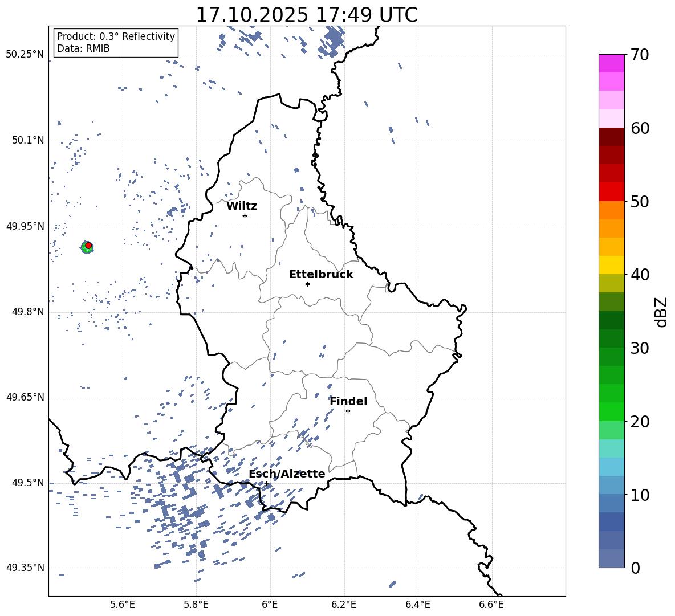
Task: Click the Findel cross marker
Action: (x=348, y=411)
